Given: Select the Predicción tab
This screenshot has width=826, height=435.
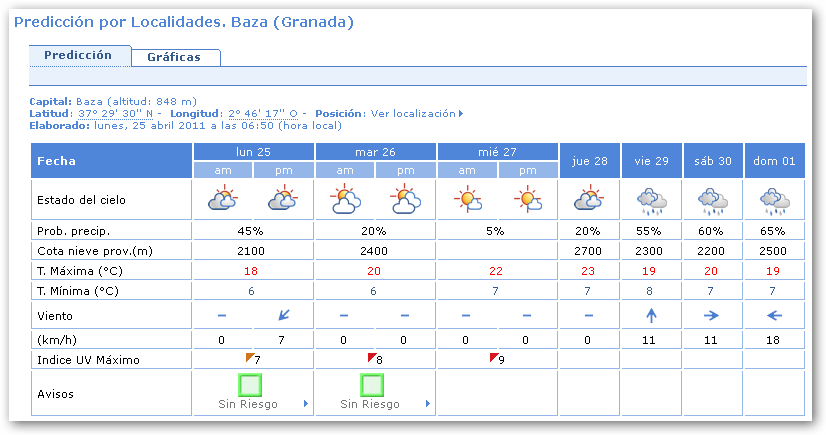Looking at the screenshot, I should click(78, 56).
